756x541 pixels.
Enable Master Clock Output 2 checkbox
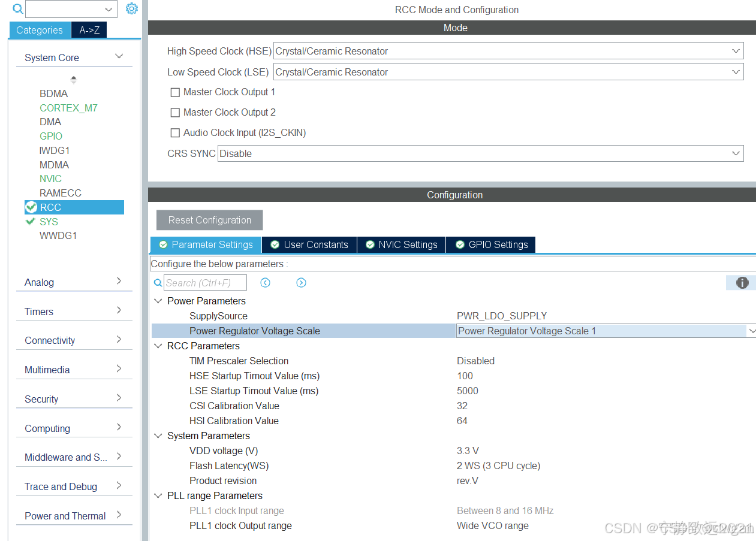[x=175, y=113]
